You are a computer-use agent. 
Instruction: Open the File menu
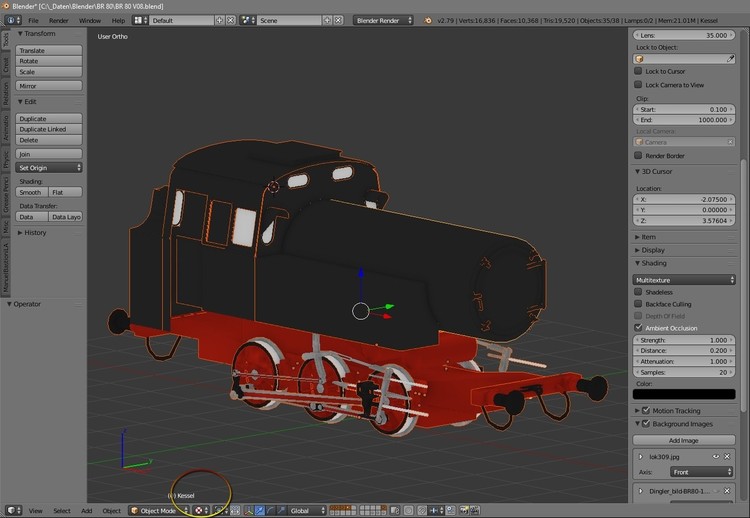(x=33, y=21)
